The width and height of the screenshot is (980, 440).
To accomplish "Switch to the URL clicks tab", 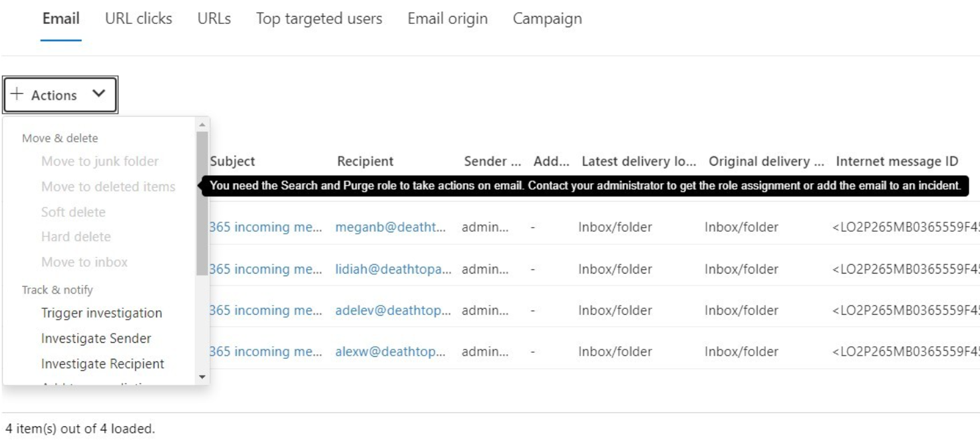I will point(138,19).
